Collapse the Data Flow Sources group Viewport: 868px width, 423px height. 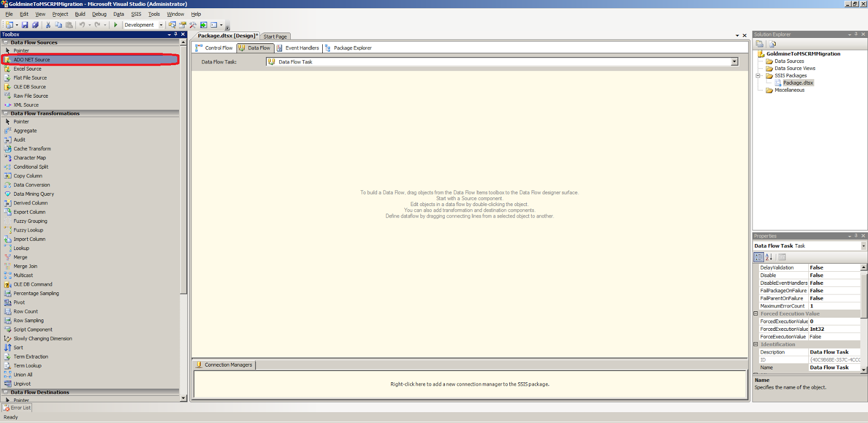coord(5,42)
